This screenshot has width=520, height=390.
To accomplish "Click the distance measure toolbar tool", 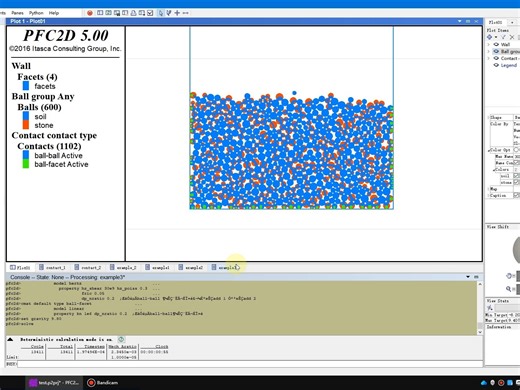I will [x=186, y=13].
